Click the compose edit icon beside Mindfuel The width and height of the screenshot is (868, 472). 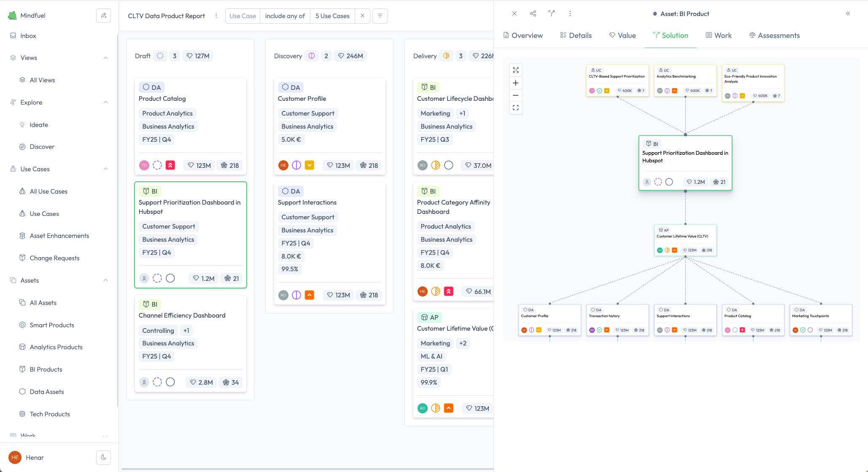tap(103, 16)
